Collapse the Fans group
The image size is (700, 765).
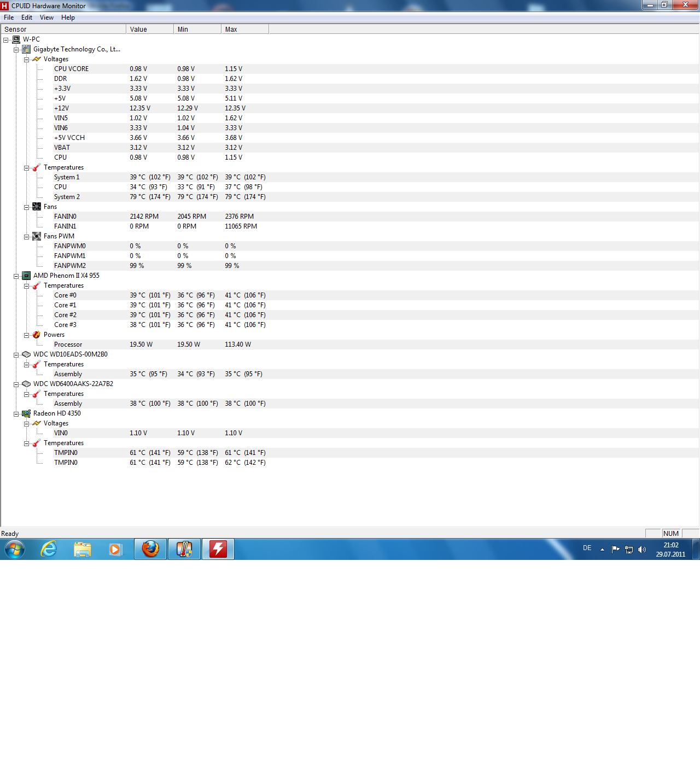click(x=26, y=207)
